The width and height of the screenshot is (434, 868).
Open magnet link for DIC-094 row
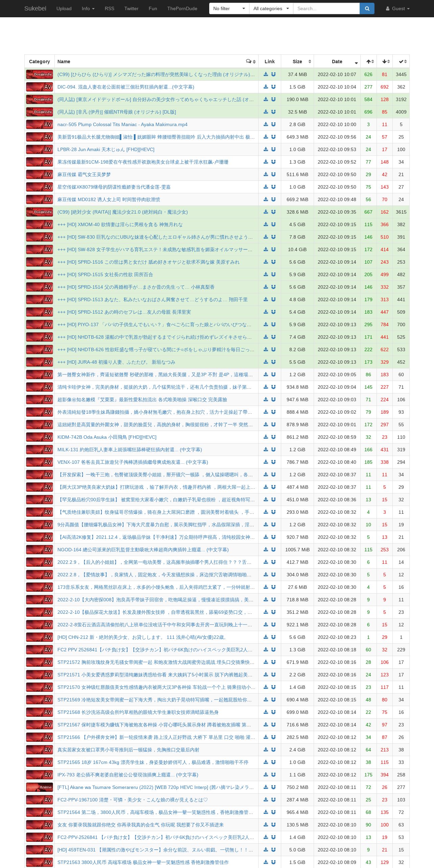click(x=273, y=87)
